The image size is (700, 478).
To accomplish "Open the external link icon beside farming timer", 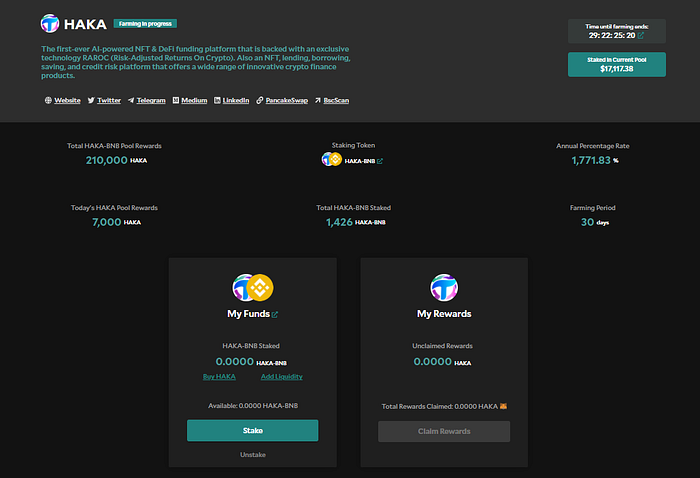I will tap(641, 35).
